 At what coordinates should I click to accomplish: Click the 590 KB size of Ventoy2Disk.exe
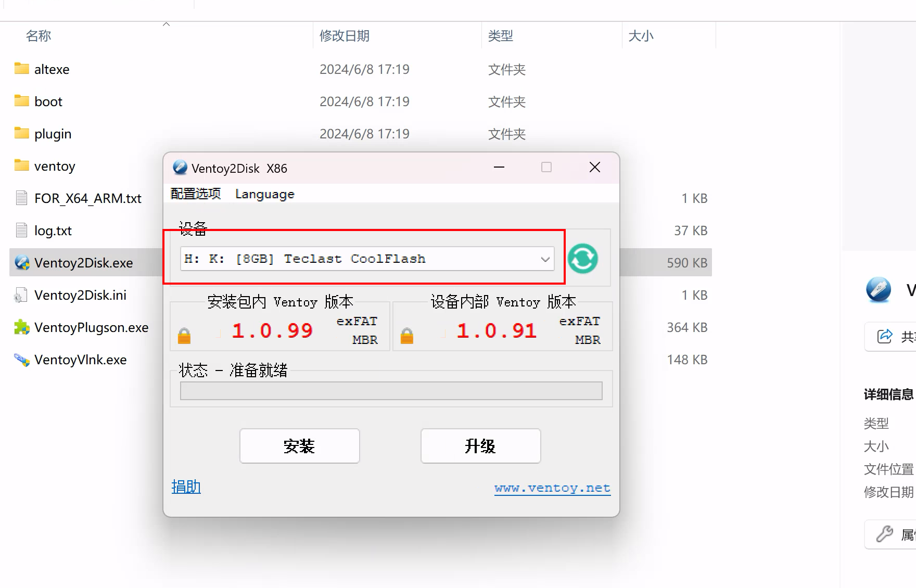(x=687, y=263)
